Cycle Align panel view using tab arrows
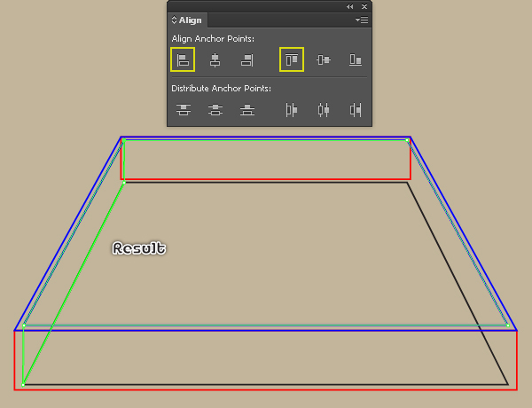The width and height of the screenshot is (532, 408). click(x=174, y=20)
